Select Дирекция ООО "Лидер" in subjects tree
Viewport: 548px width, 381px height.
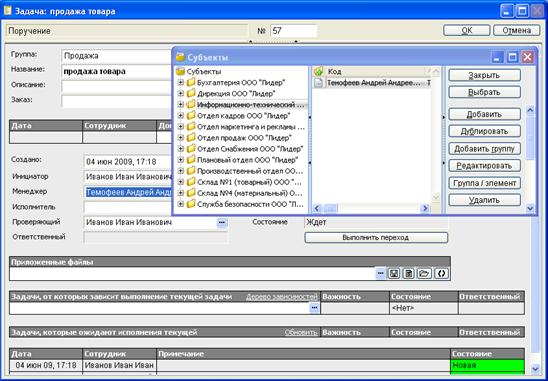[236, 94]
